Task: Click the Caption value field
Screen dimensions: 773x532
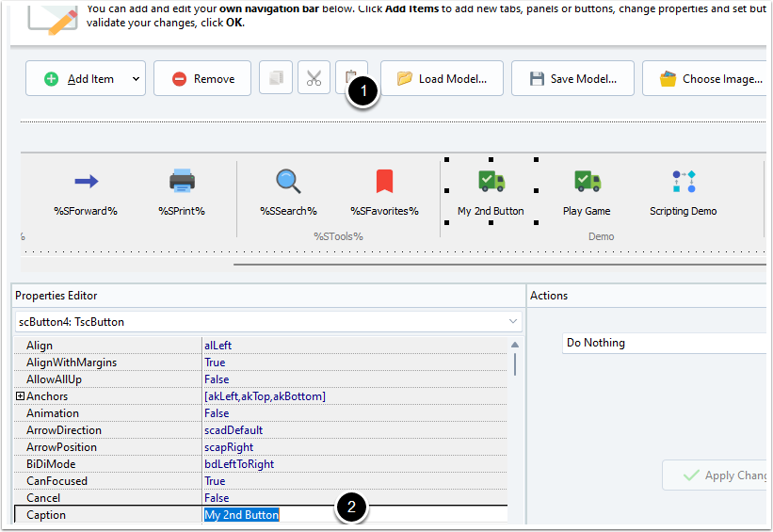Action: (354, 515)
